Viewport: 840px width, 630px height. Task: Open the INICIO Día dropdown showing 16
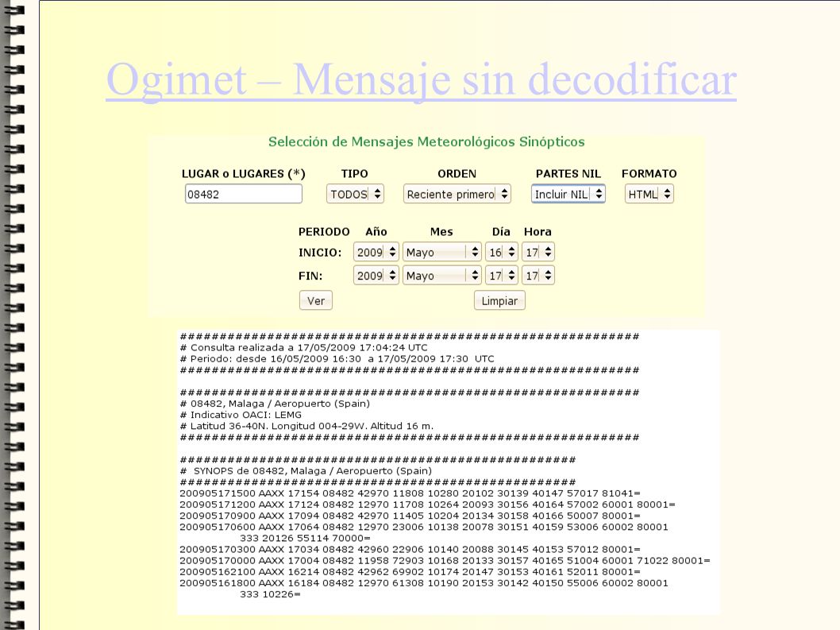tap(502, 252)
